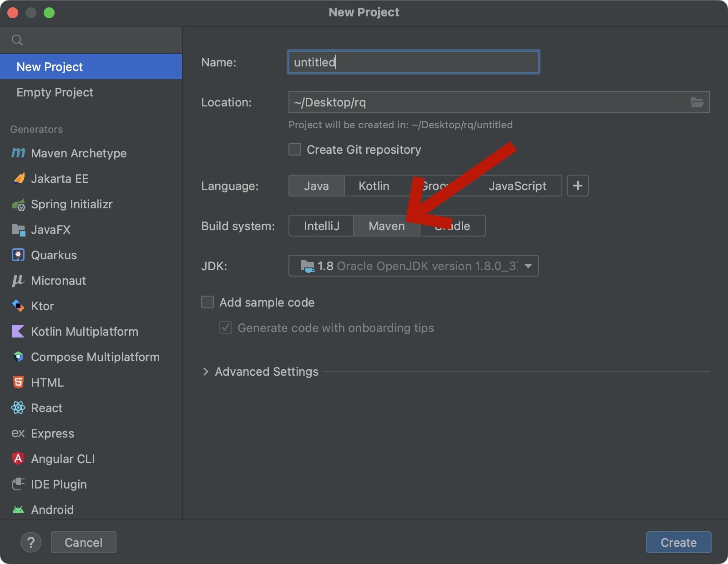Image resolution: width=728 pixels, height=564 pixels.
Task: Open the location folder browse icon
Action: point(697,102)
